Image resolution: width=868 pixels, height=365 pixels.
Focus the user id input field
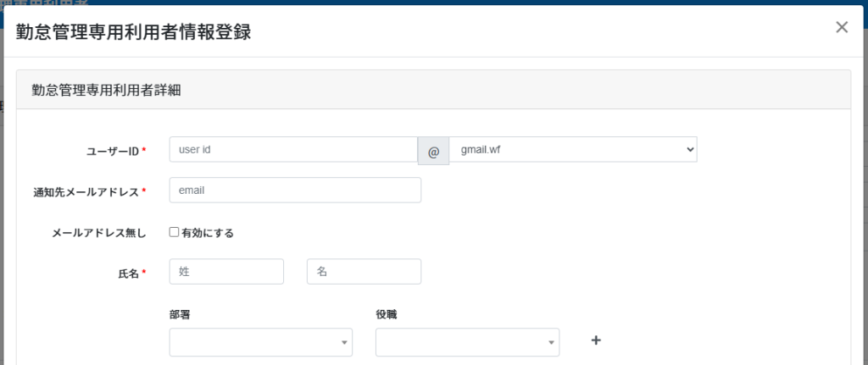pyautogui.click(x=293, y=149)
